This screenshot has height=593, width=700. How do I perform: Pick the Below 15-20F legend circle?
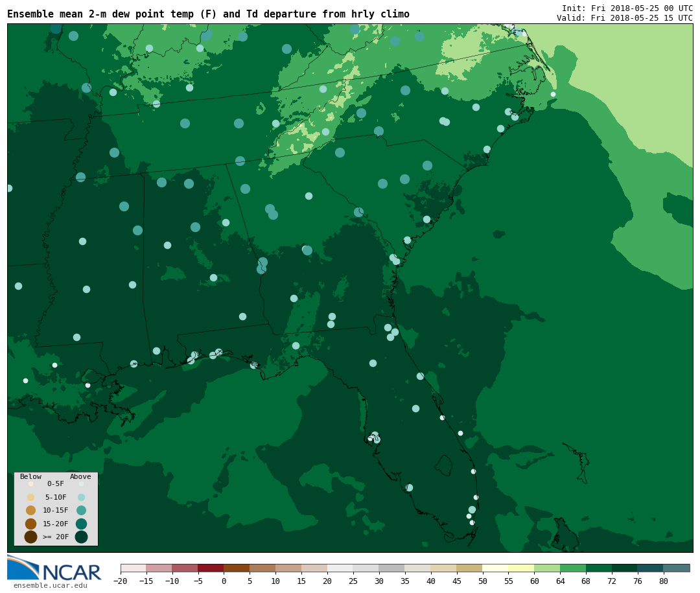(31, 524)
